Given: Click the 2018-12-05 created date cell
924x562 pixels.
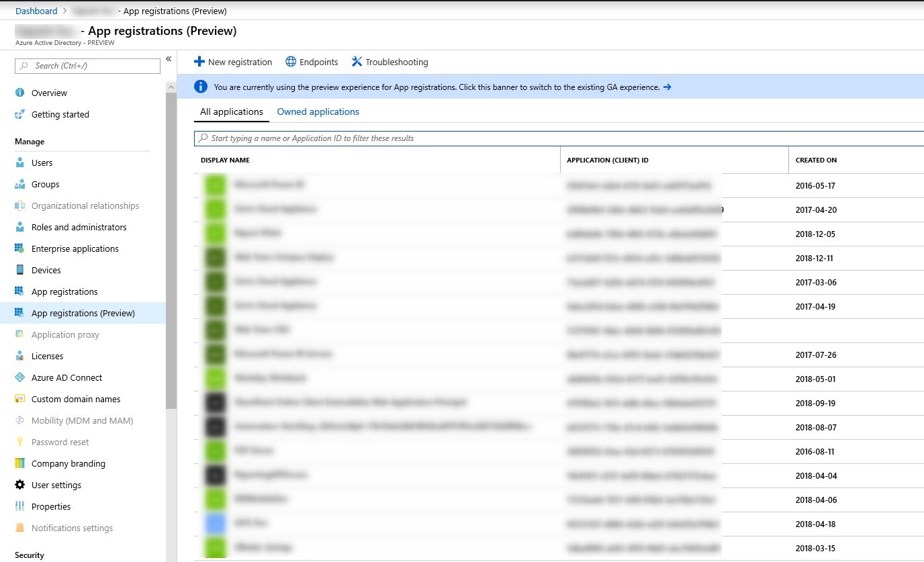Looking at the screenshot, I should tap(815, 234).
